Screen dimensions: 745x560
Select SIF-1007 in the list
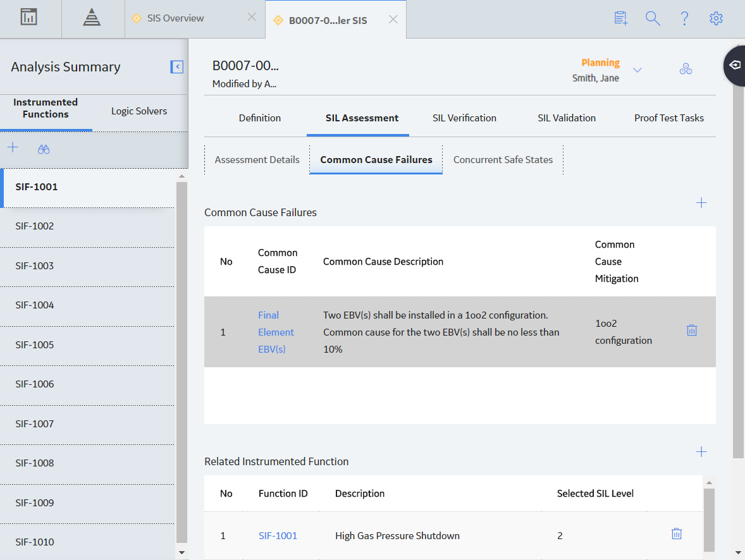coord(87,425)
